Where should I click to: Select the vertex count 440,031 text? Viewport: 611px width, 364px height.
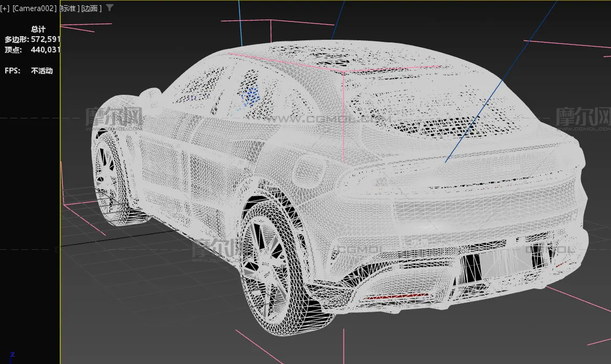tap(46, 50)
